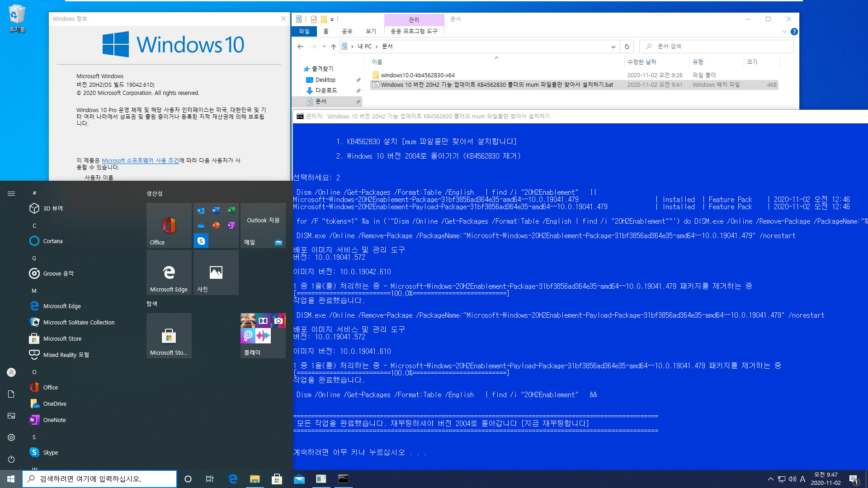Open Explorer help question mark icon
868x488 pixels.
[x=794, y=32]
